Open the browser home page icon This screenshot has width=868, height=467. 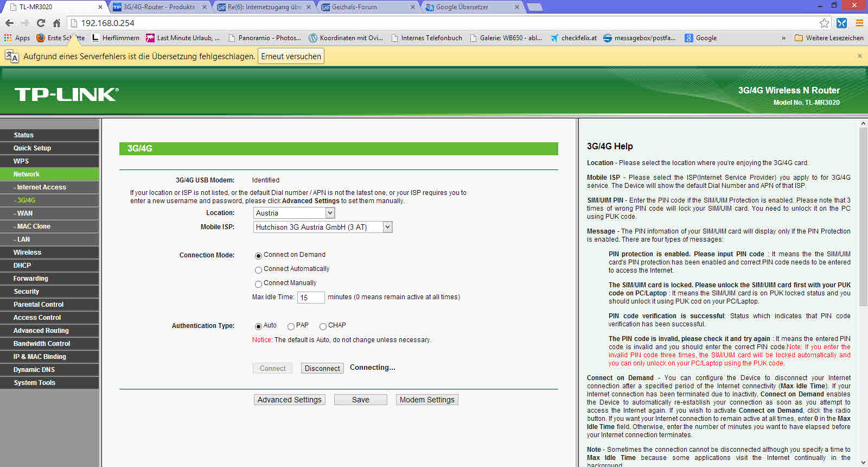pyautogui.click(x=56, y=23)
